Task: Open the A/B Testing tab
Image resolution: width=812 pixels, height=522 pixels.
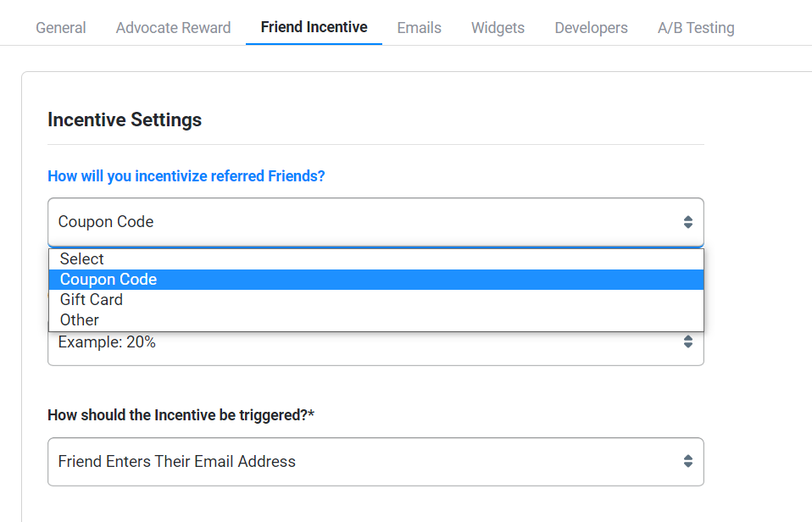Action: (x=696, y=28)
